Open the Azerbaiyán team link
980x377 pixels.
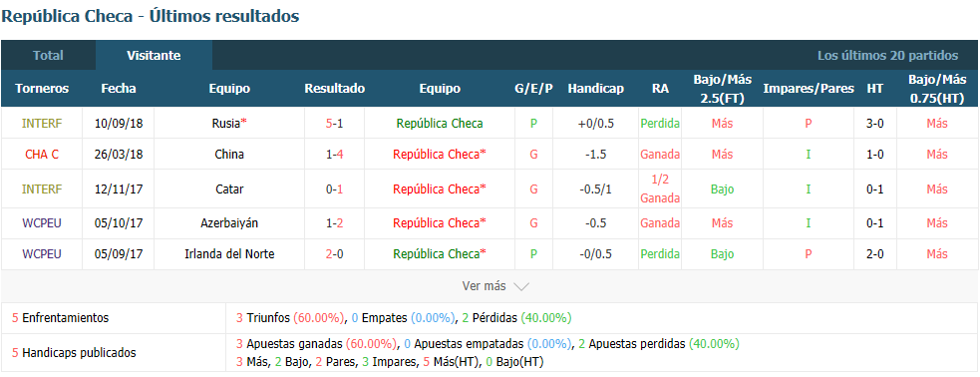[x=228, y=223]
